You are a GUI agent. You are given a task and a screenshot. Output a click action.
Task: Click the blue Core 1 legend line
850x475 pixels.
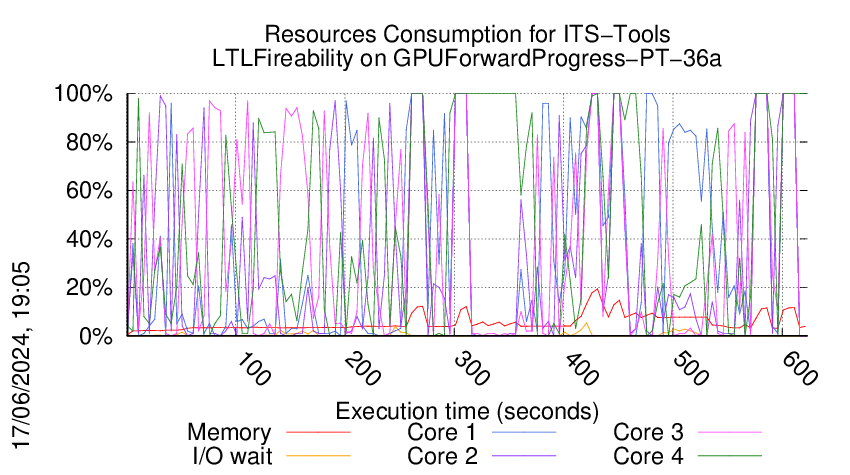(524, 432)
